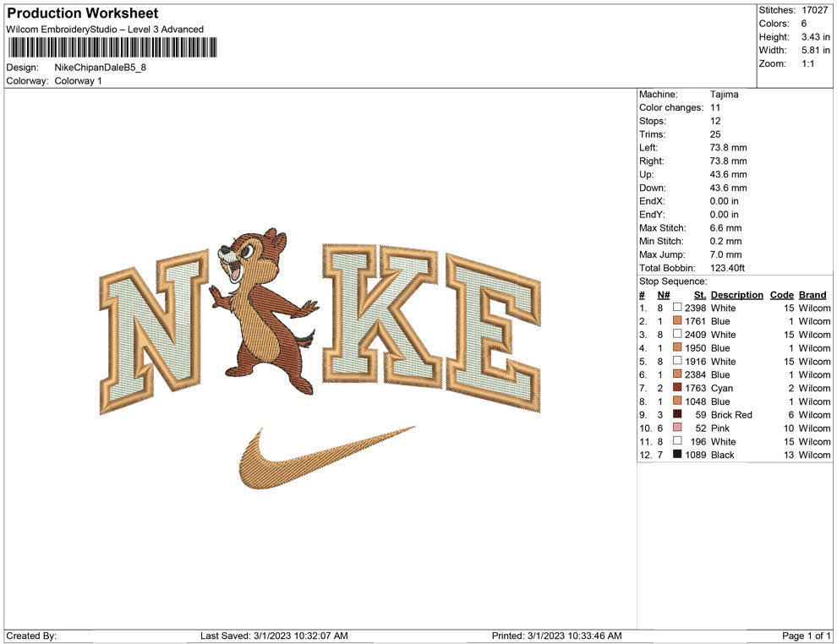The height and width of the screenshot is (644, 837).
Task: Click the Black color swatch
Action: [677, 454]
